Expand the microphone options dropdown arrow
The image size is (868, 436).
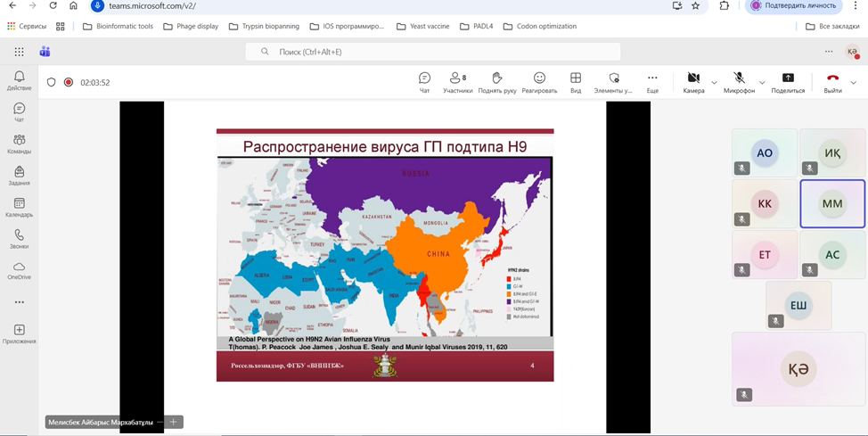click(x=762, y=83)
